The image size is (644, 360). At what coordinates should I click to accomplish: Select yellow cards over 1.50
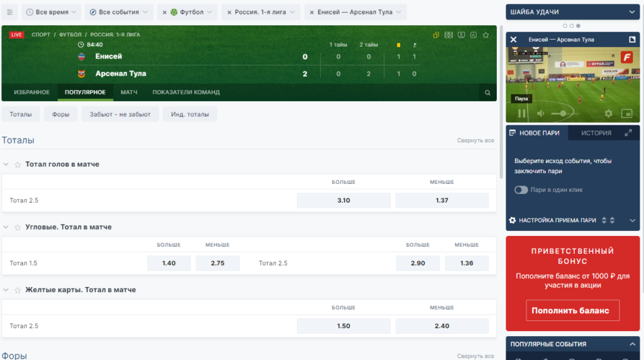[343, 326]
